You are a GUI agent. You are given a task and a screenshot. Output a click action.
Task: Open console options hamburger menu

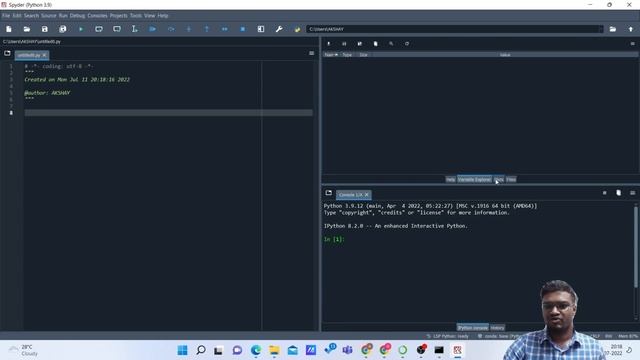pyautogui.click(x=633, y=193)
